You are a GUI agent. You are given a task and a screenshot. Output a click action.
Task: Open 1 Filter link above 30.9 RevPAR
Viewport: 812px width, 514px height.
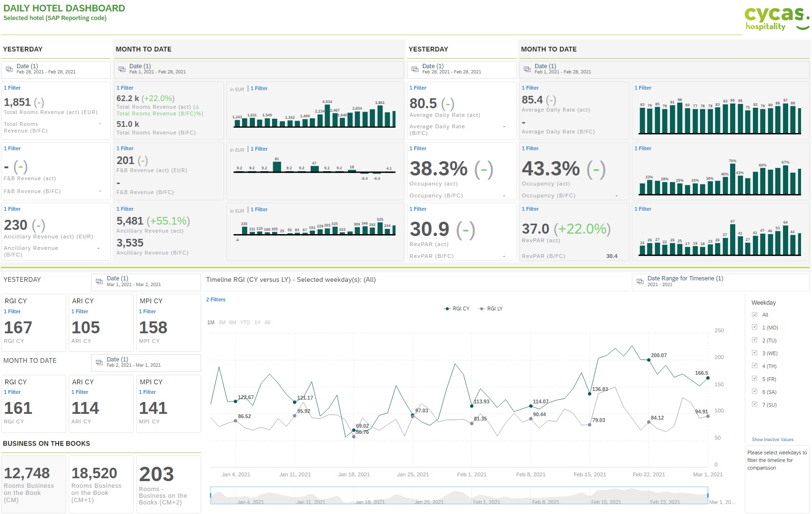point(418,209)
